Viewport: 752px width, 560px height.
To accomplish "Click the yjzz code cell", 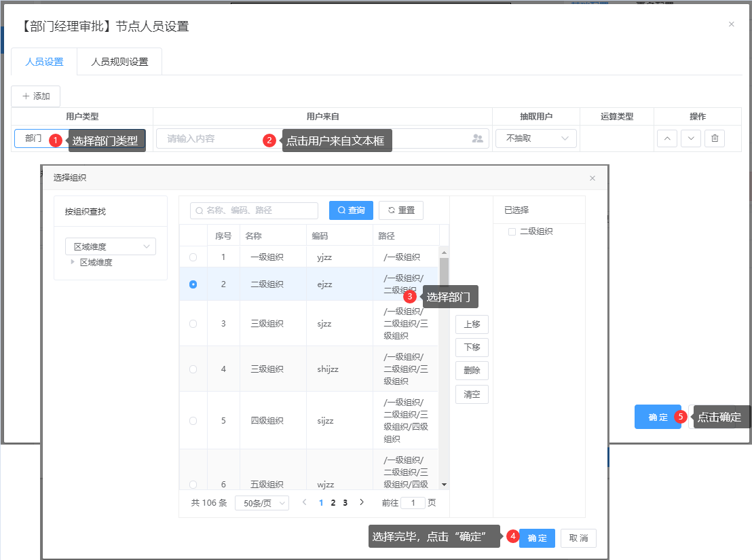I will coord(340,257).
